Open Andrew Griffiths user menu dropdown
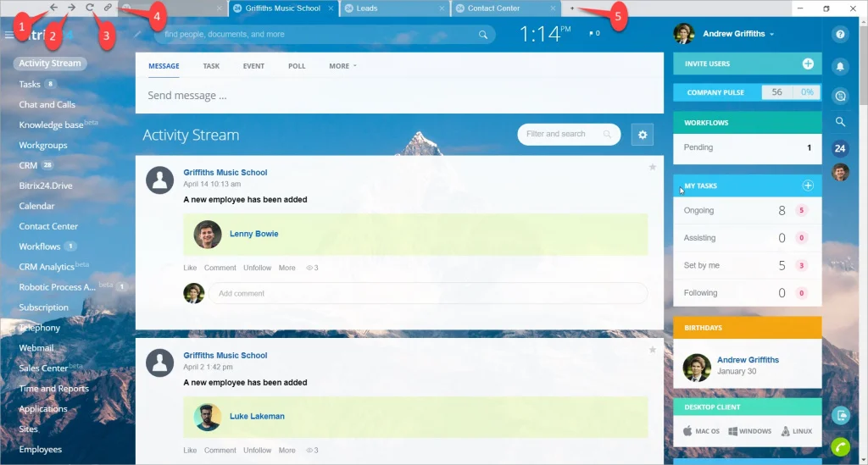Viewport: 868px width, 465px height. coord(738,34)
